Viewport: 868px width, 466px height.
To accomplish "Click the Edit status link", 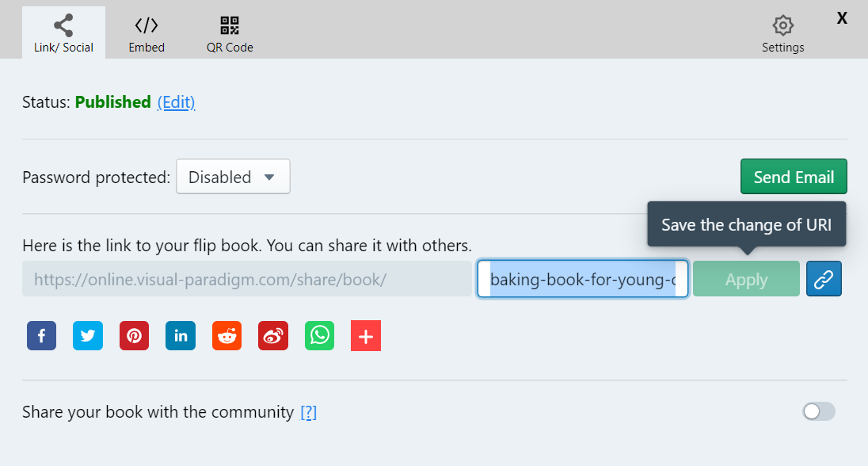I will tap(176, 102).
